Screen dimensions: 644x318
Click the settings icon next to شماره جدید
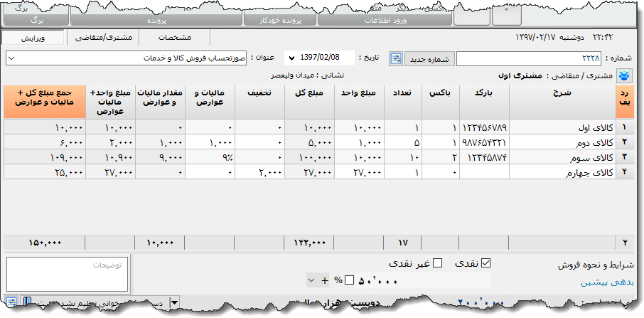(396, 58)
